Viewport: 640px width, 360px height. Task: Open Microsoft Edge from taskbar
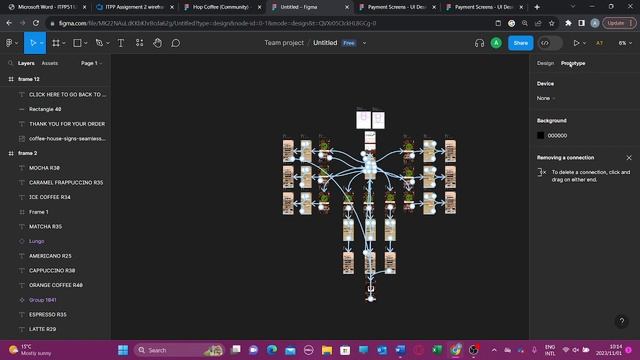[272, 350]
